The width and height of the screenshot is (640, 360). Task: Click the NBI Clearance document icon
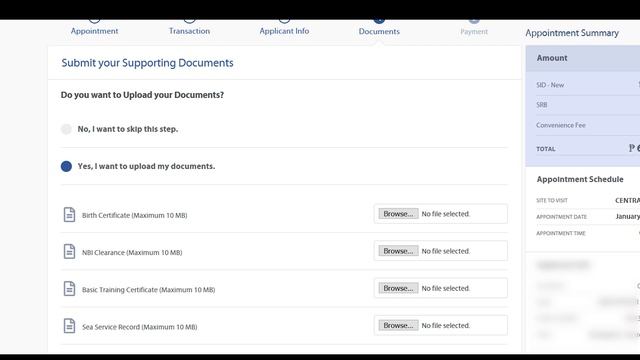pos(69,252)
